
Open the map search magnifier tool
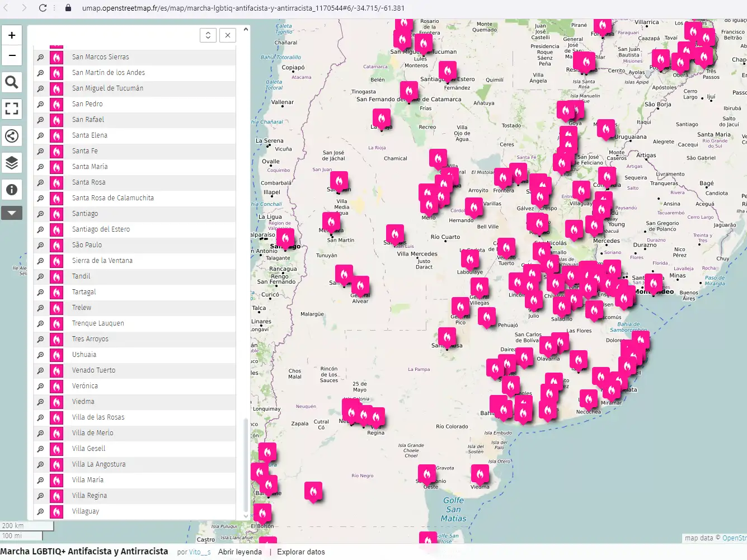tap(12, 82)
